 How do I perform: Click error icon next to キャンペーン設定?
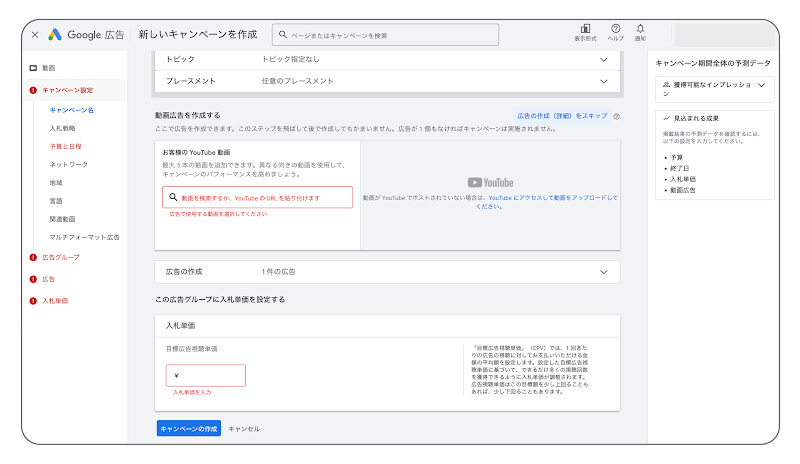(33, 90)
